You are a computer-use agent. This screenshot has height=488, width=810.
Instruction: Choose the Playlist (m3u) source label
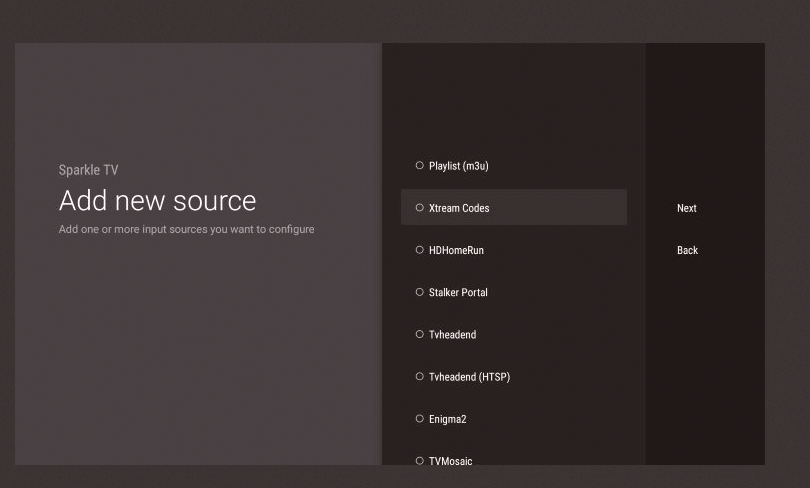click(458, 166)
